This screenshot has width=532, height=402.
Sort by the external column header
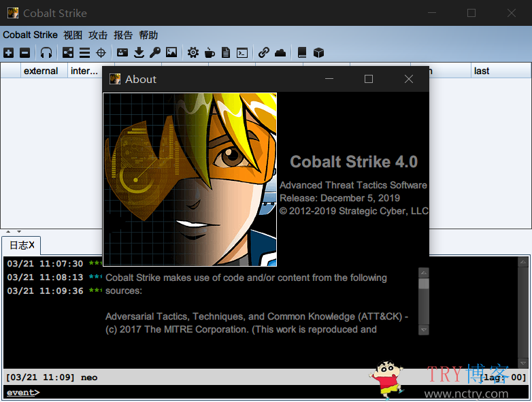44,71
